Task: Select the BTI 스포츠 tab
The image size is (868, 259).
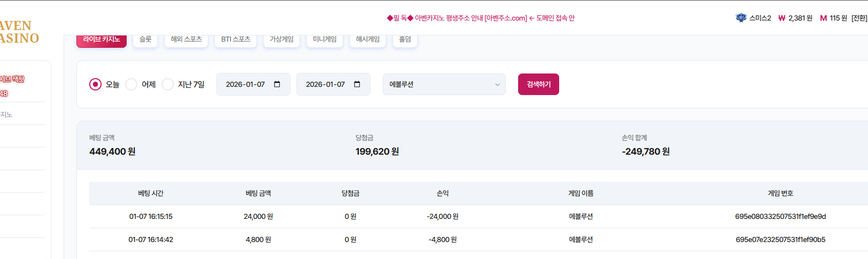Action: click(x=235, y=40)
